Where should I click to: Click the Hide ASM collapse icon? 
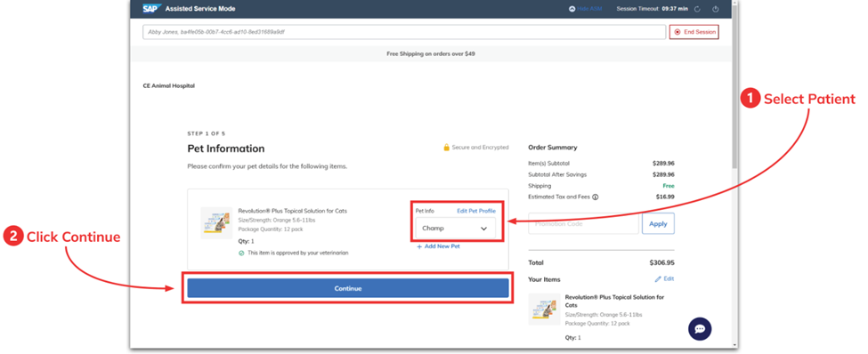(x=572, y=9)
